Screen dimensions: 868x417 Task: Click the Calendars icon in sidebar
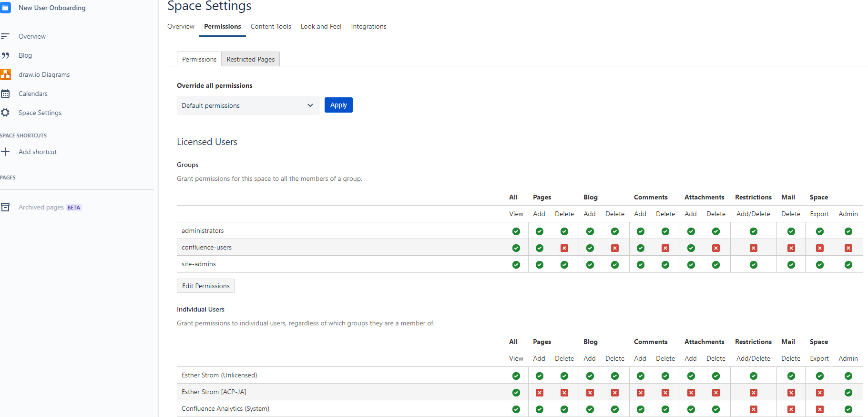pos(5,94)
